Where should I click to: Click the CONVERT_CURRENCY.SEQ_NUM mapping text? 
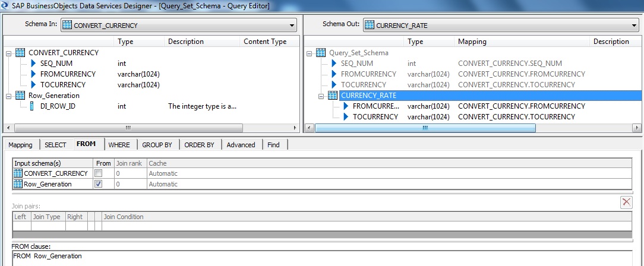coord(510,63)
